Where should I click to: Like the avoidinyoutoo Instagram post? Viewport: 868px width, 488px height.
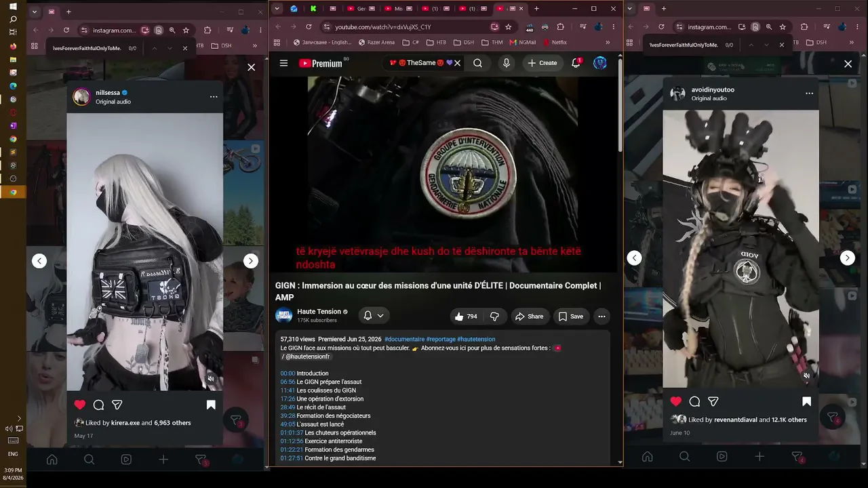point(676,401)
